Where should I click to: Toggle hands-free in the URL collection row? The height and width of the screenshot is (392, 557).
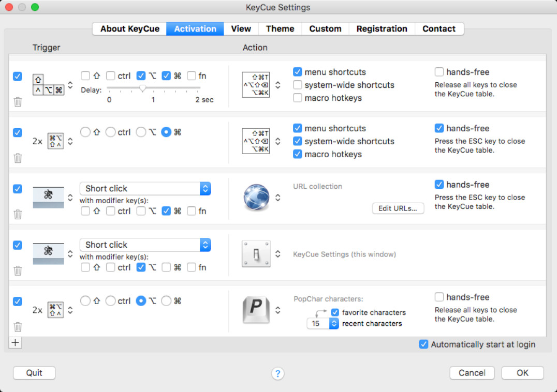pyautogui.click(x=439, y=185)
